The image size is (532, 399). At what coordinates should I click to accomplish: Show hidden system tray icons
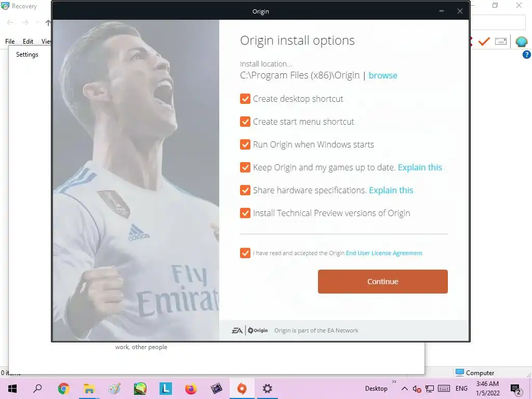pyautogui.click(x=404, y=389)
